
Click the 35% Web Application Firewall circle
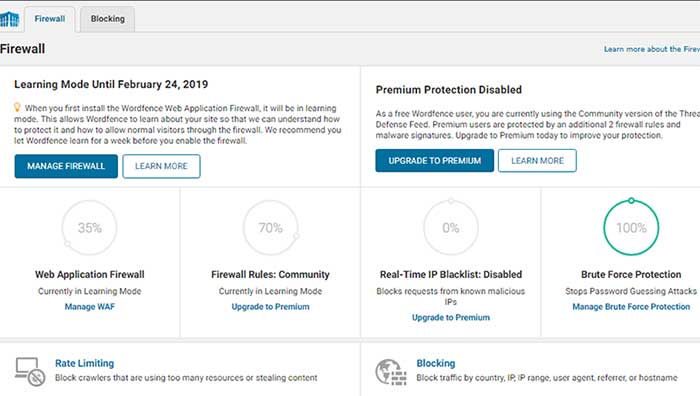[x=90, y=228]
